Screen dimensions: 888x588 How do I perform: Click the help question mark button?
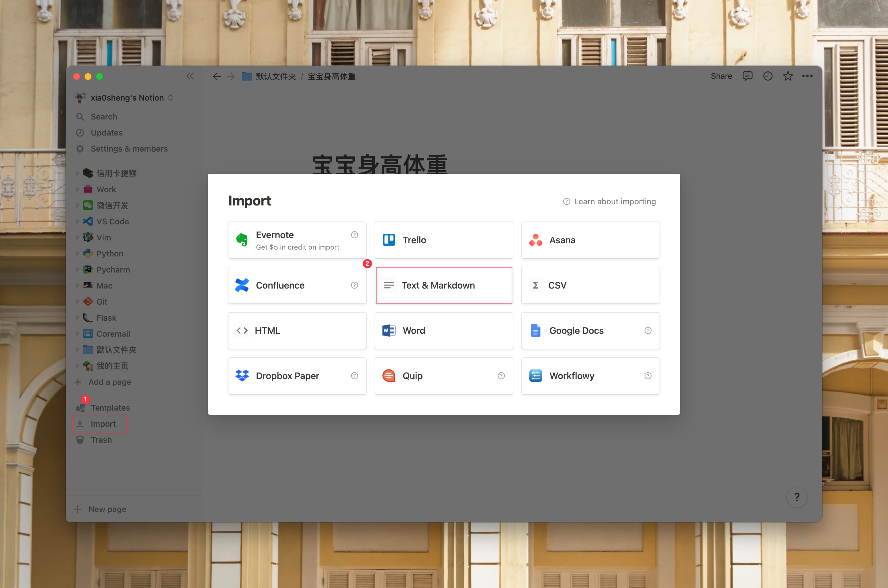pyautogui.click(x=797, y=497)
